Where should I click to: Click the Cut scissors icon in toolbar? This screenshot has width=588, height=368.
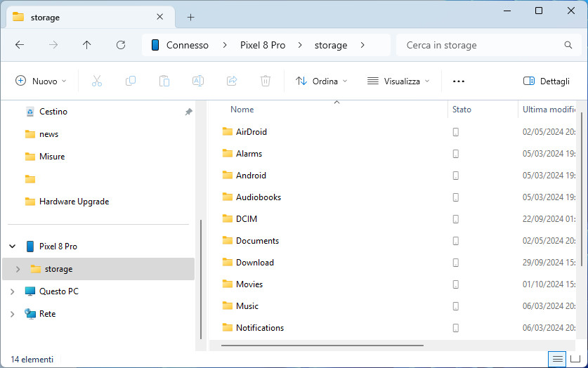[97, 81]
